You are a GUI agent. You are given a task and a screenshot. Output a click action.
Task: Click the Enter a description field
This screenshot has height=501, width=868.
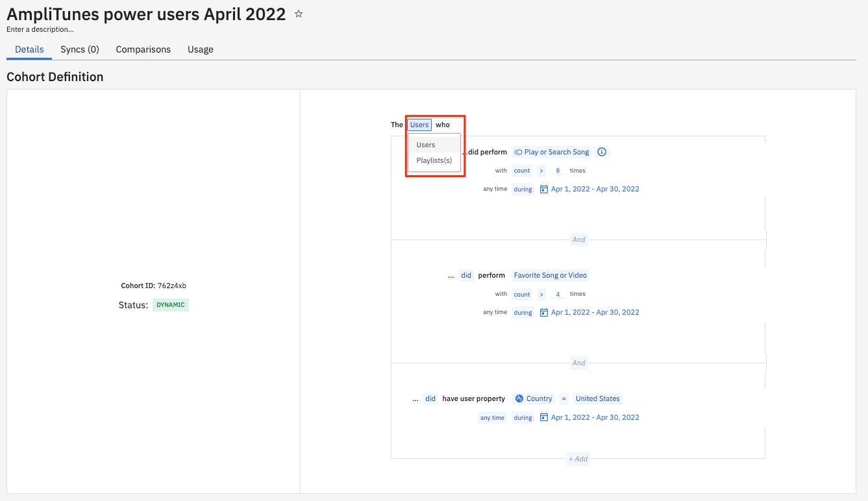click(40, 29)
